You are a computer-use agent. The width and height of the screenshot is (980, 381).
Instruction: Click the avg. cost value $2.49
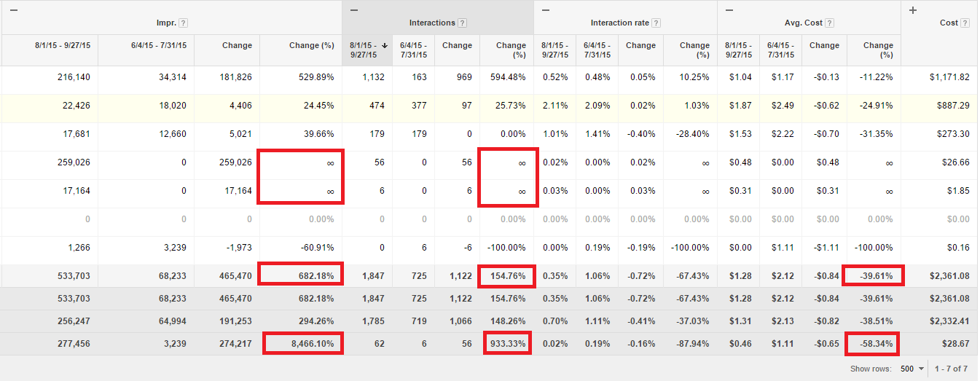pos(781,106)
